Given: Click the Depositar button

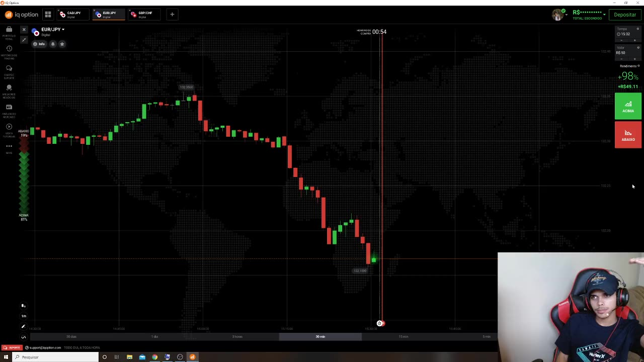Looking at the screenshot, I should click(x=625, y=15).
